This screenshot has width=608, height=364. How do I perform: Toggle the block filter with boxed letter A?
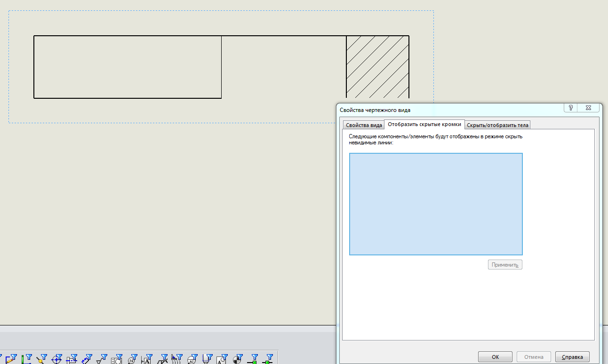click(x=222, y=359)
